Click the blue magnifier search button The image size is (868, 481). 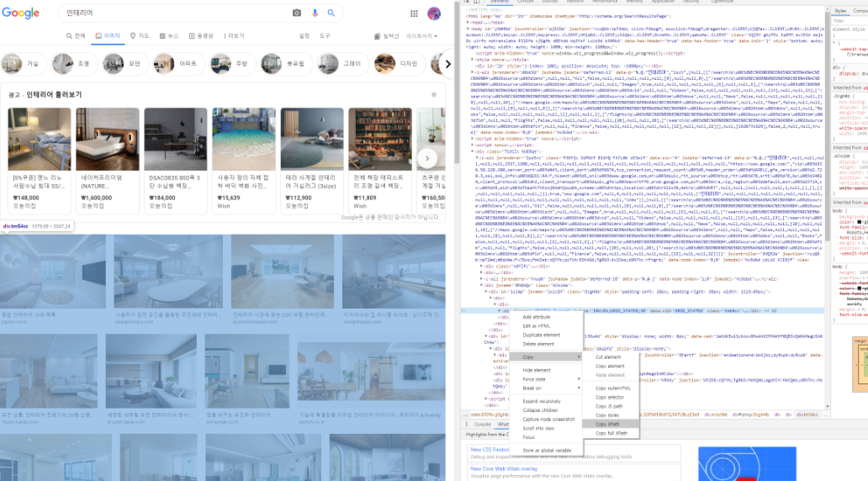331,13
